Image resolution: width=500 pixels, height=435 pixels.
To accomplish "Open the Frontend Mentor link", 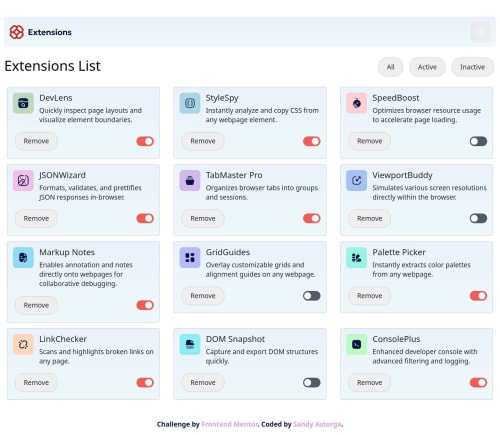I will pyautogui.click(x=230, y=424).
